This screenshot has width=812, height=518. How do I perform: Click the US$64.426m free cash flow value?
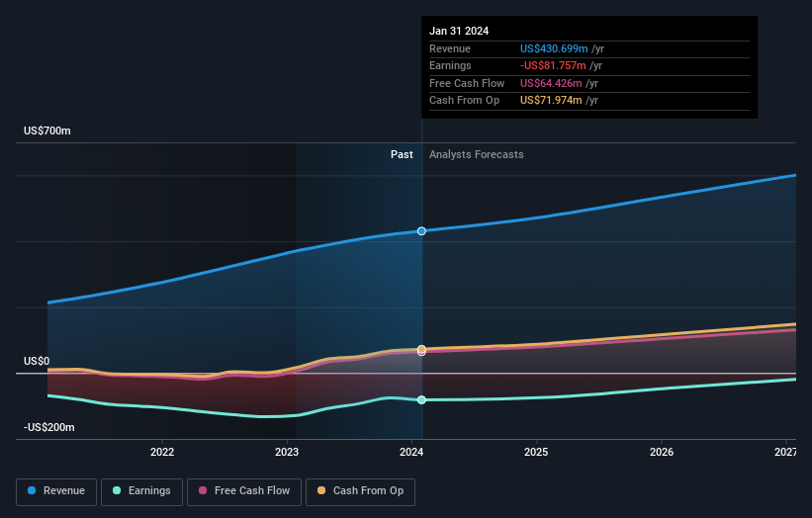click(551, 83)
